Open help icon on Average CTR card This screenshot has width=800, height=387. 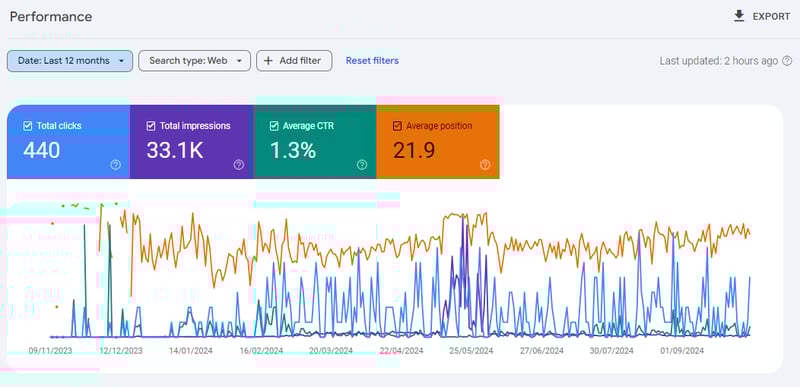pyautogui.click(x=362, y=165)
